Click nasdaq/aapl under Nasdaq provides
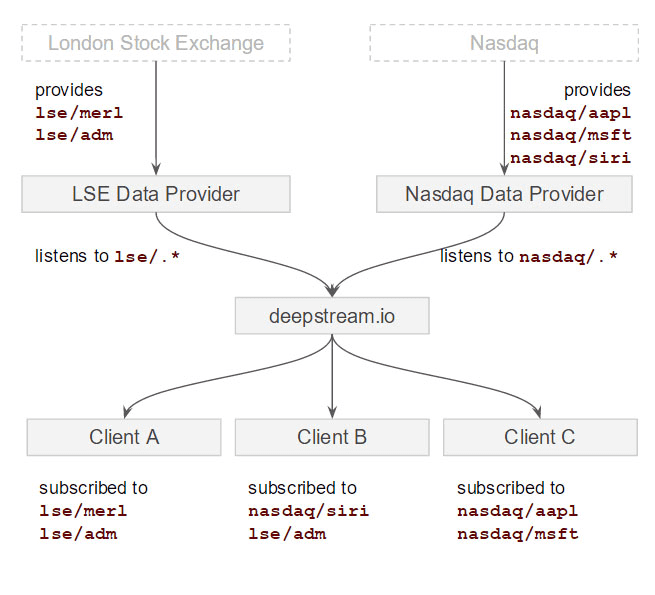 [570, 113]
